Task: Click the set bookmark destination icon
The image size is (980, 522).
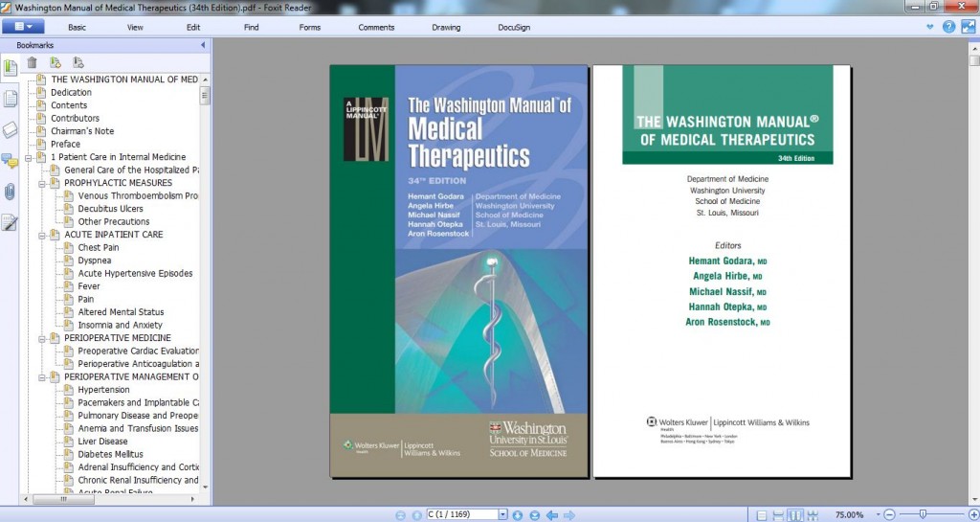Action: (x=78, y=62)
